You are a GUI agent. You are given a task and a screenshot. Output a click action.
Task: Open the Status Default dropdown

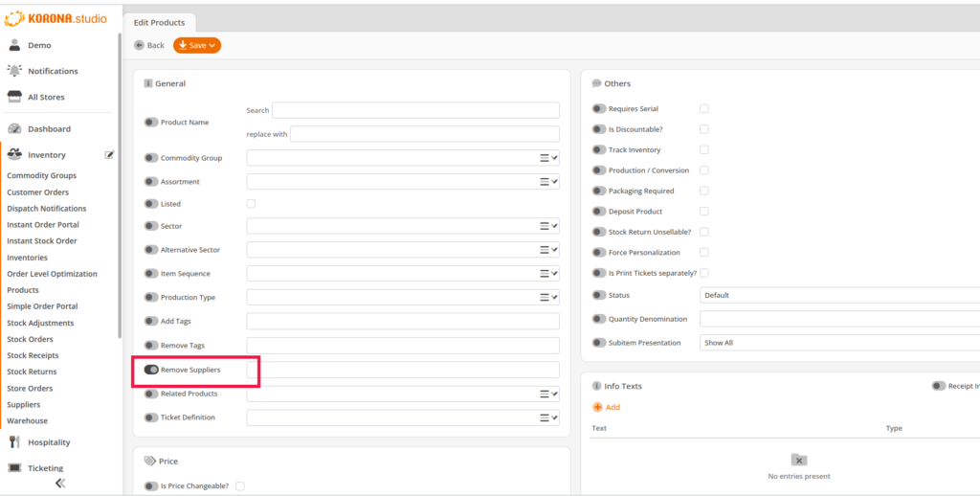839,295
